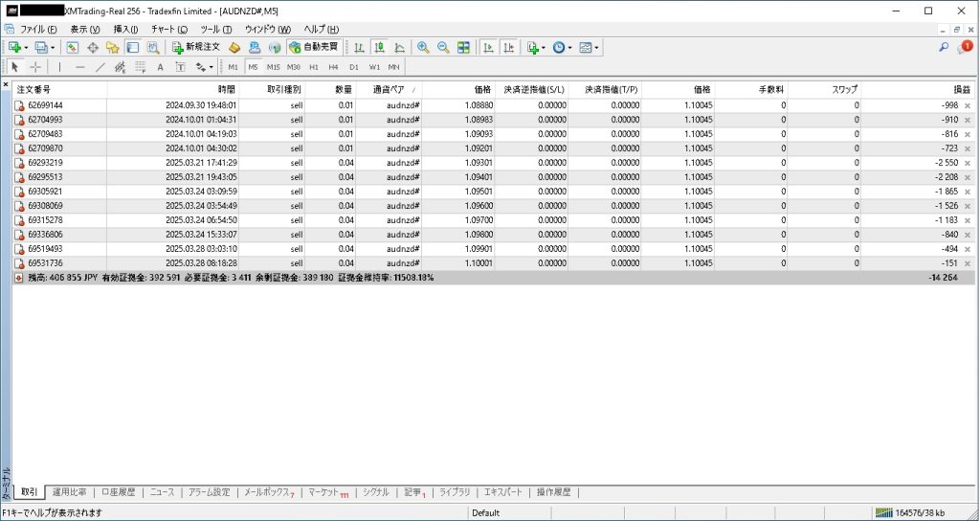Open the chart templates dropdown
The image size is (980, 521).
597,47
